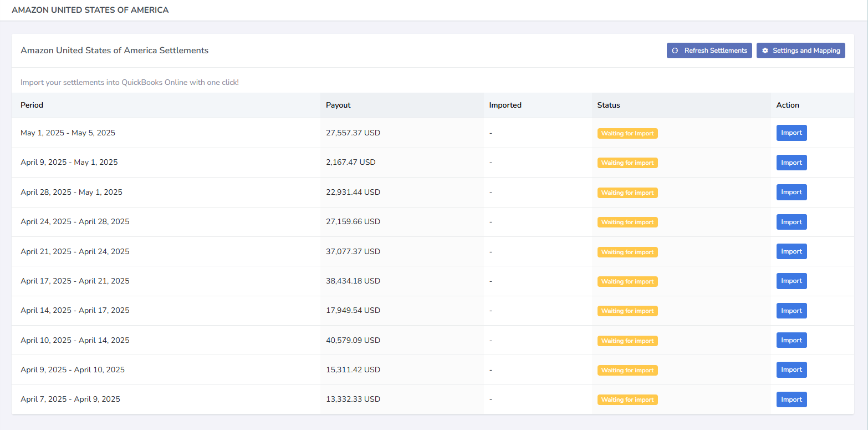The width and height of the screenshot is (868, 430).
Task: Import the April 24 - April 28 settlement
Action: (x=792, y=222)
